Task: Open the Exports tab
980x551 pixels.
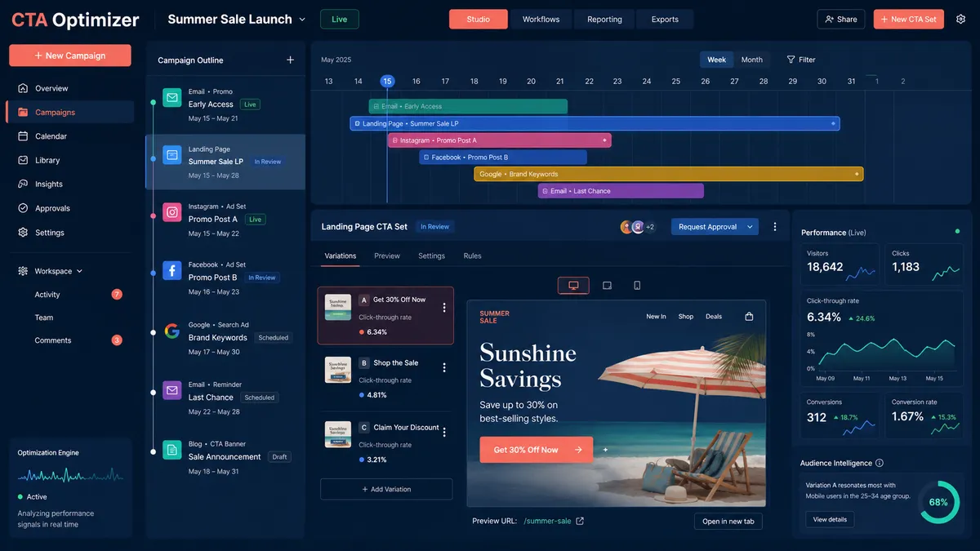Action: 665,20
